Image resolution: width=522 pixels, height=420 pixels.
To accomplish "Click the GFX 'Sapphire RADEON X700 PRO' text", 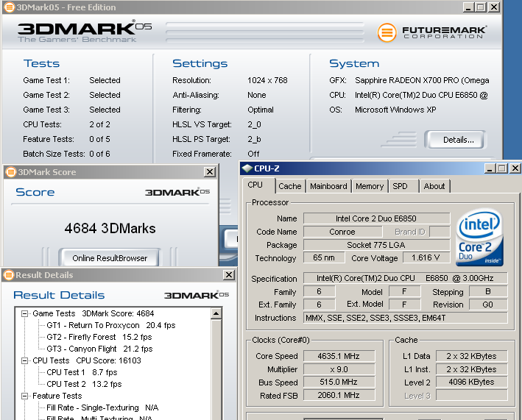I will click(x=422, y=80).
